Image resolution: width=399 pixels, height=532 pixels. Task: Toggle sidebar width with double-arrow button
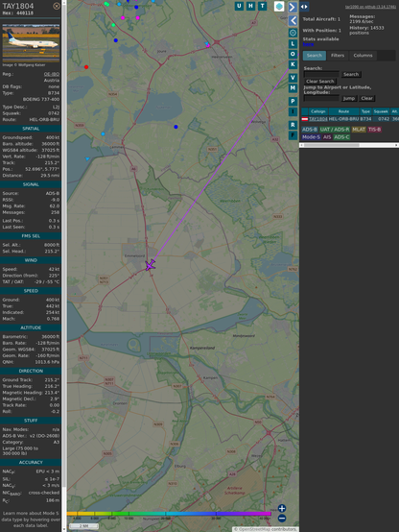(x=304, y=7)
